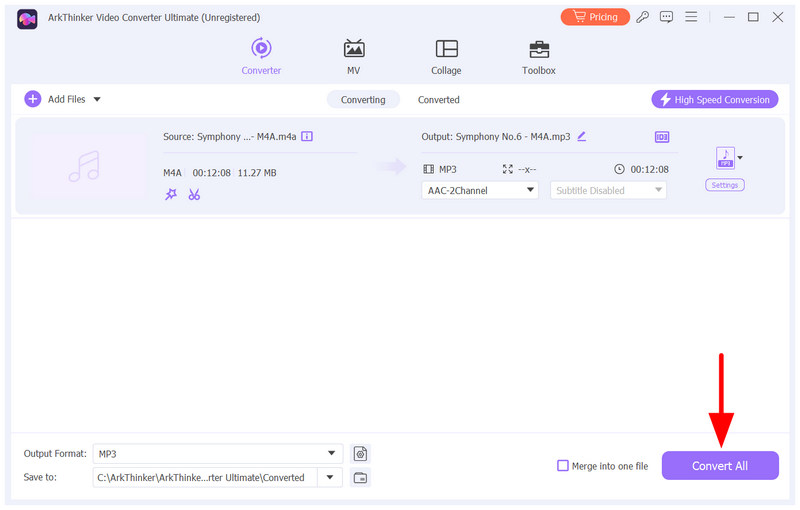This screenshot has height=510, width=800.
Task: Expand the Save to path dropdown arrow
Action: click(x=330, y=477)
